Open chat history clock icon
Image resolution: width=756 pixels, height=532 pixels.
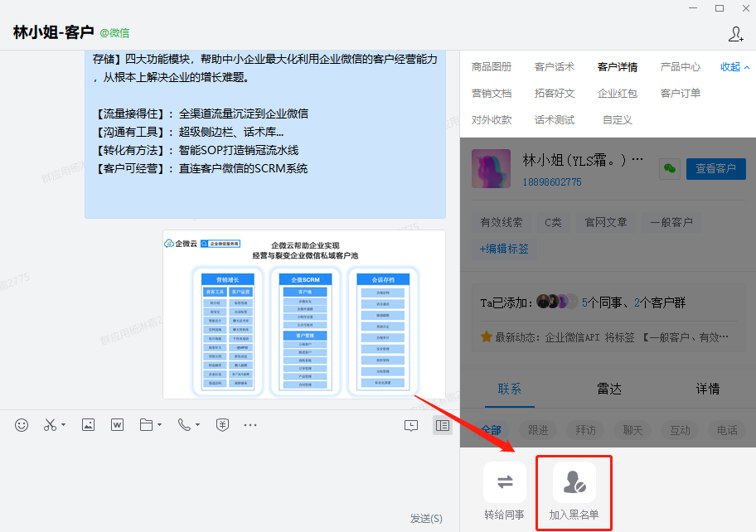(411, 425)
